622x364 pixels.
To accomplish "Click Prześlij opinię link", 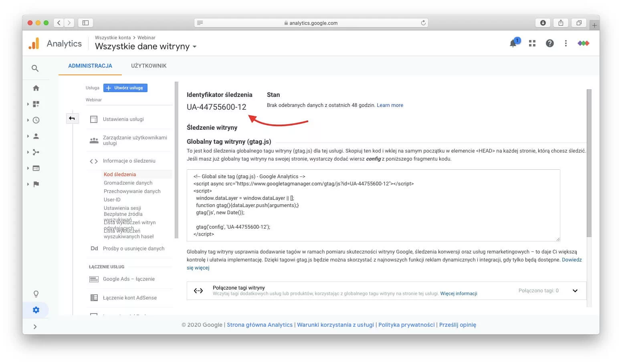I will (458, 325).
